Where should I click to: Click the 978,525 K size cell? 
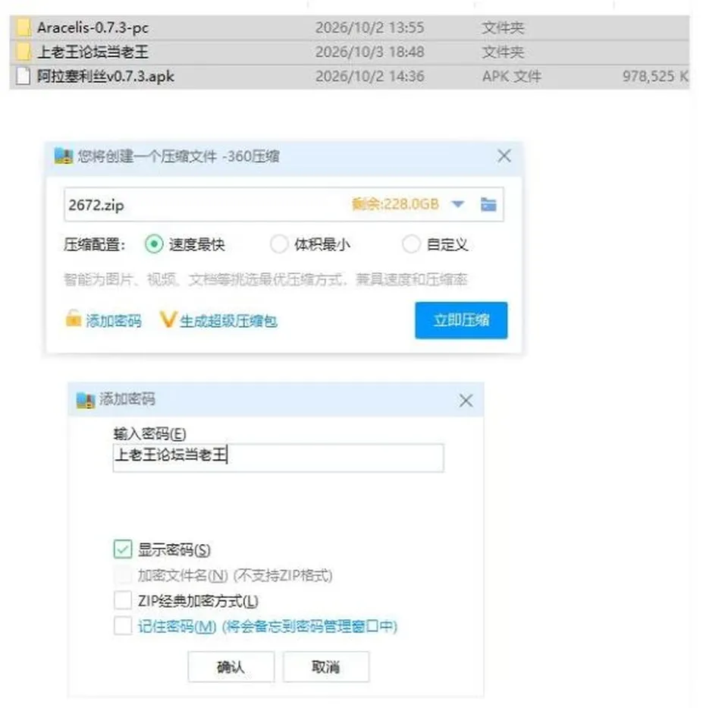tap(655, 76)
